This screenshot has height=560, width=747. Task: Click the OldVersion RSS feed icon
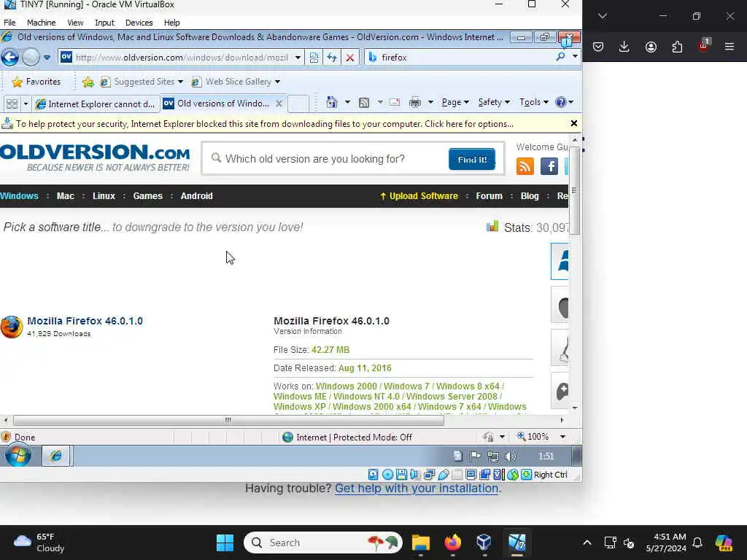[525, 167]
